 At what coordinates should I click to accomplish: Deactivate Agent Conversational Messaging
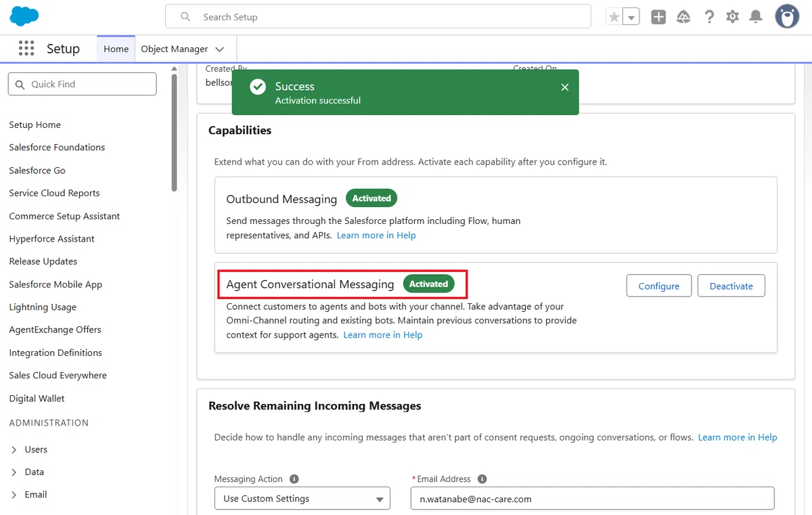point(731,286)
